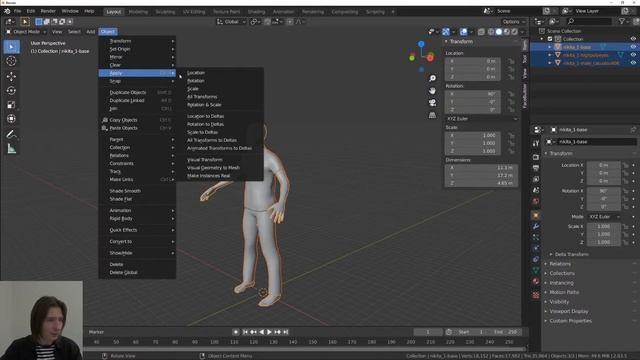Expand the Collections panel in properties

[561, 273]
